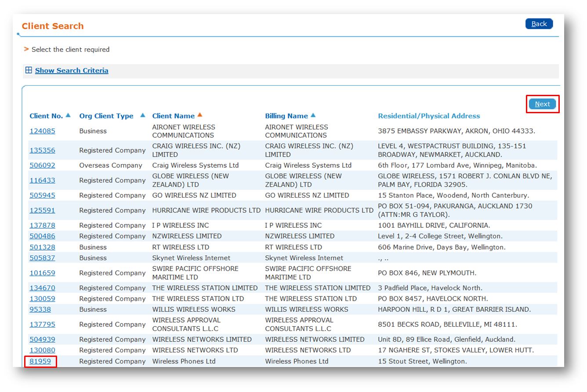
Task: Select client name NZWIRELESS LIMITED
Action: 187,236
